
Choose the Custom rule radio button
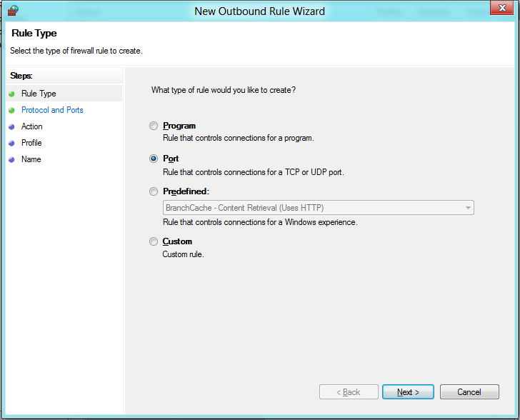click(154, 241)
